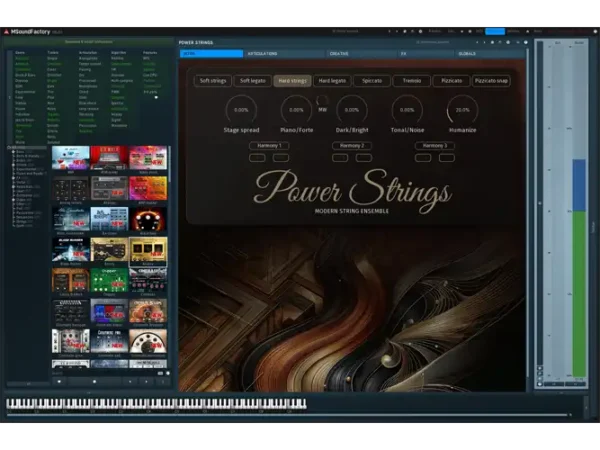Open the Harmony 2 dropdown
Image resolution: width=600 pixels, height=450 pixels.
(x=352, y=146)
